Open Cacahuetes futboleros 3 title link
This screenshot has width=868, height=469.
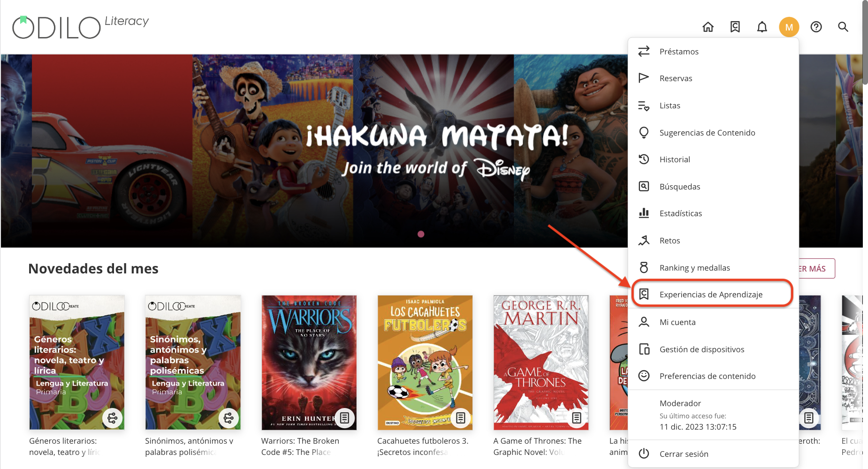pyautogui.click(x=423, y=446)
